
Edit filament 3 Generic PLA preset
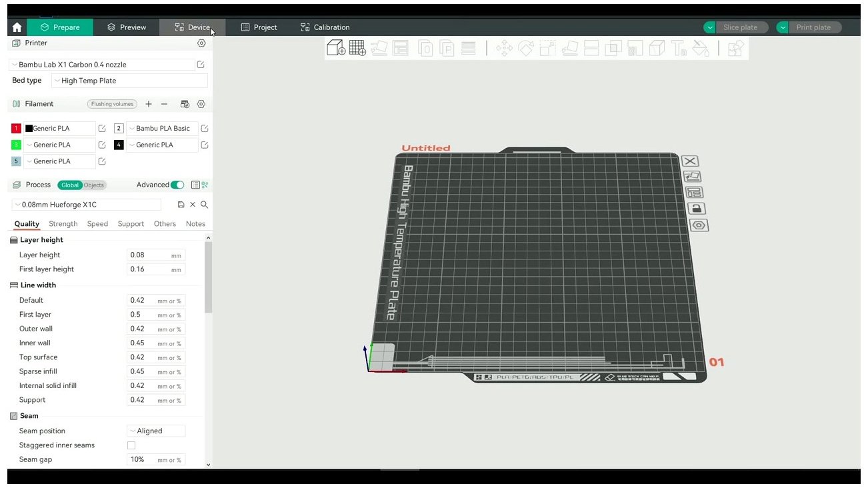tap(102, 145)
